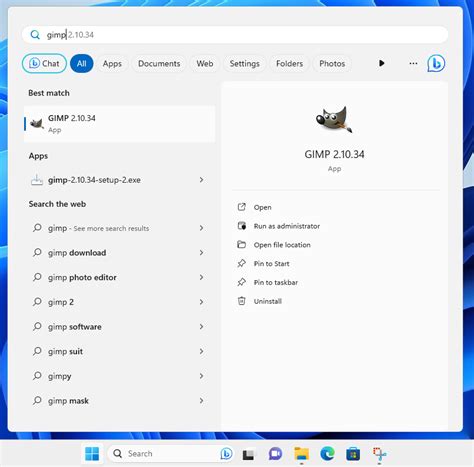Switch to the Documents filter tab
The width and height of the screenshot is (474, 467).
click(x=159, y=63)
